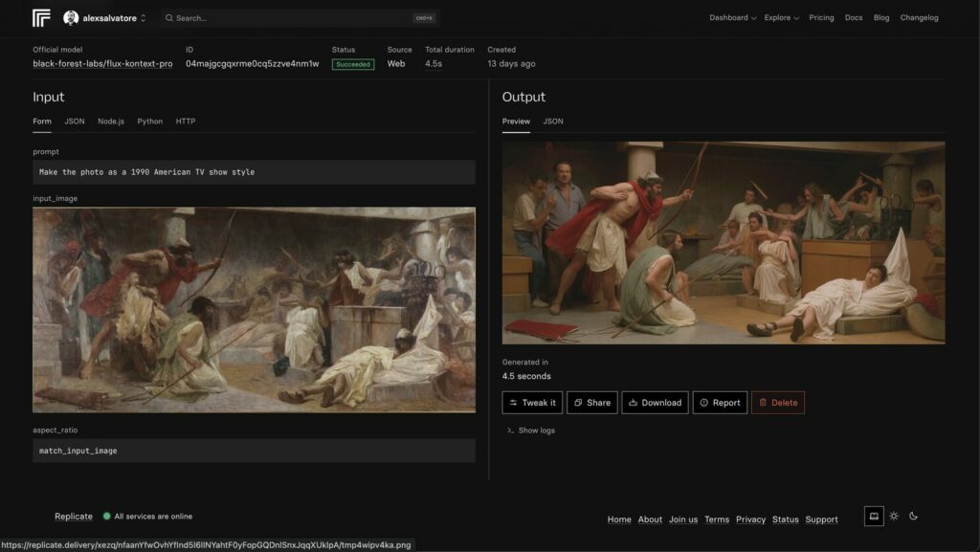
Task: Switch to the Python input tab
Action: click(x=149, y=121)
